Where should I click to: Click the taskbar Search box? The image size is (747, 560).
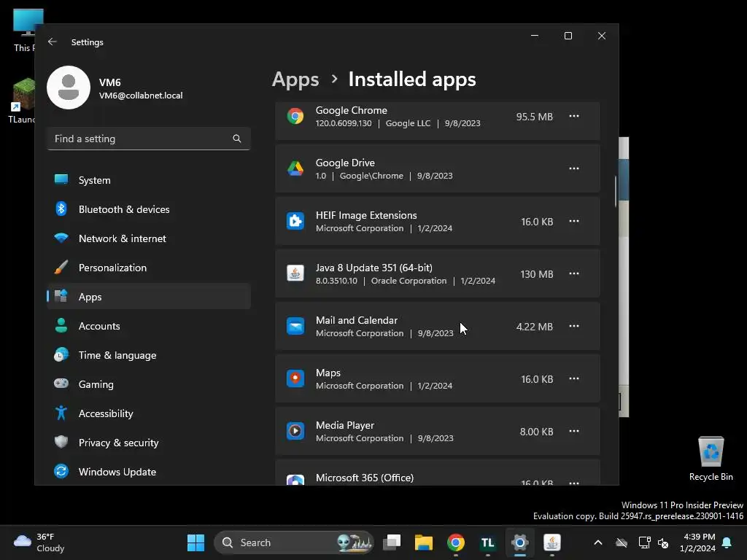point(294,542)
